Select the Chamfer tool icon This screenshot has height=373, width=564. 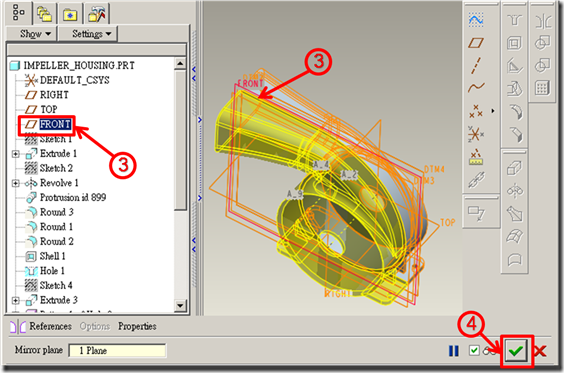pos(516,135)
